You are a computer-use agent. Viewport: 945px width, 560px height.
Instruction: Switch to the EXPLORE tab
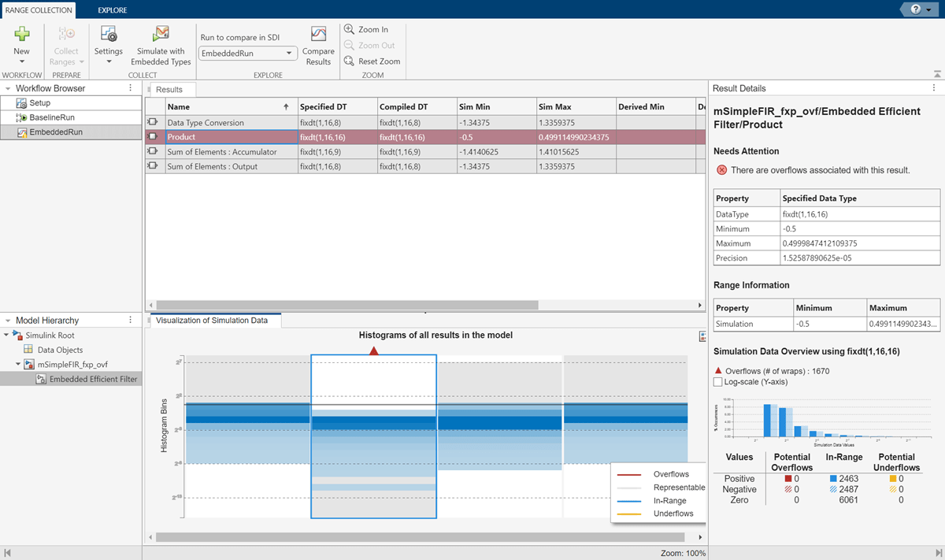(113, 10)
